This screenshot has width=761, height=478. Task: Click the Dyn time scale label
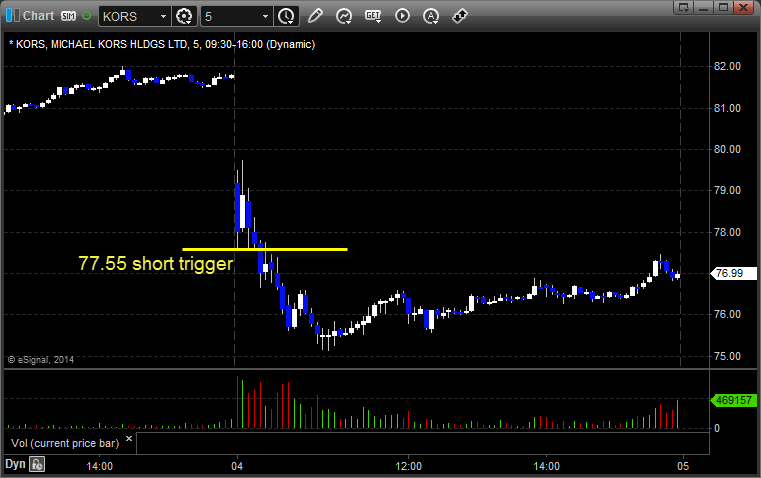click(15, 464)
